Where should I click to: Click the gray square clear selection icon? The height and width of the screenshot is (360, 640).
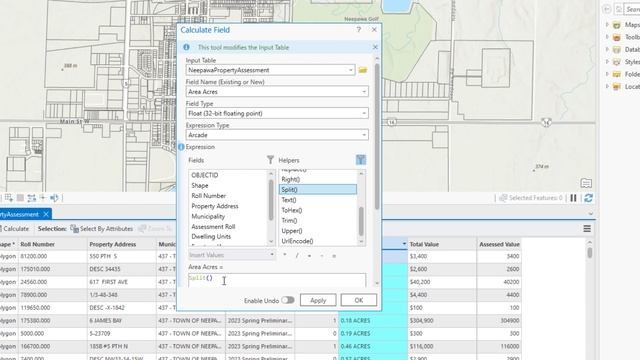click(x=20, y=198)
